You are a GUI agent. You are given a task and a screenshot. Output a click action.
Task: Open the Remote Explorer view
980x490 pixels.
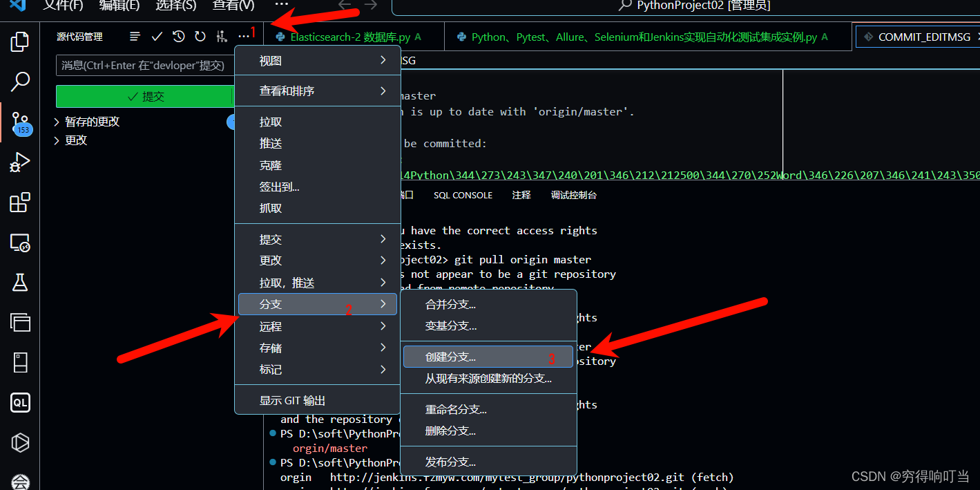(x=19, y=243)
